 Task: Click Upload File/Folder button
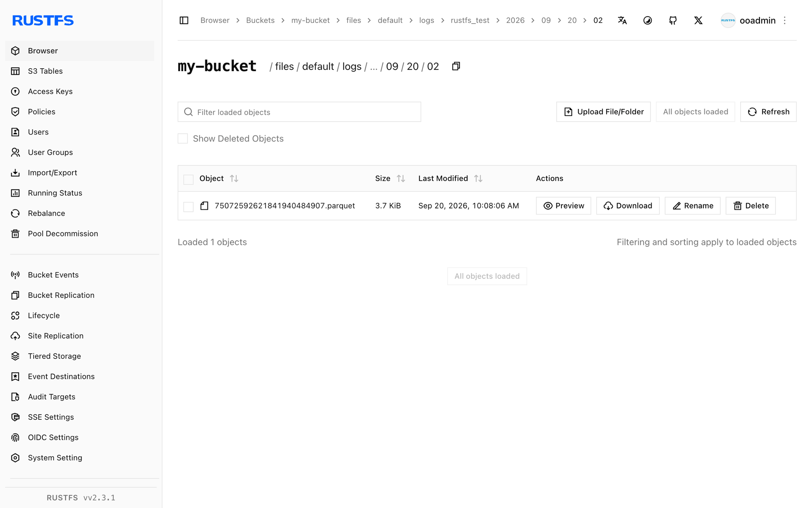[603, 112]
